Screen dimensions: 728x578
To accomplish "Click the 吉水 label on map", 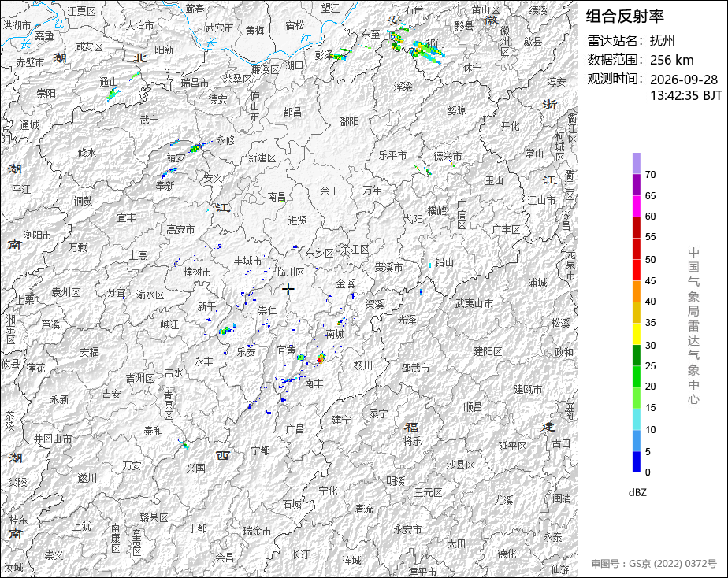I will coord(173,372).
